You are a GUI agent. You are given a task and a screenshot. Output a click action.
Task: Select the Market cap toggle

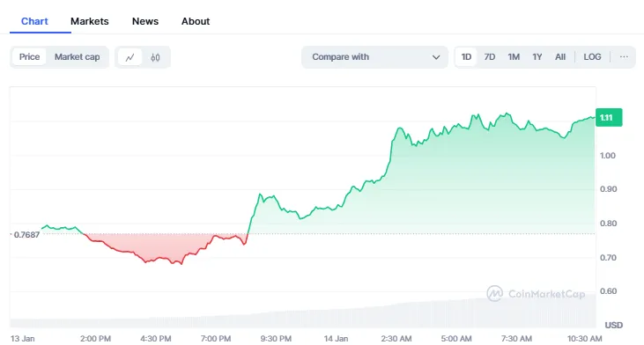(x=78, y=57)
